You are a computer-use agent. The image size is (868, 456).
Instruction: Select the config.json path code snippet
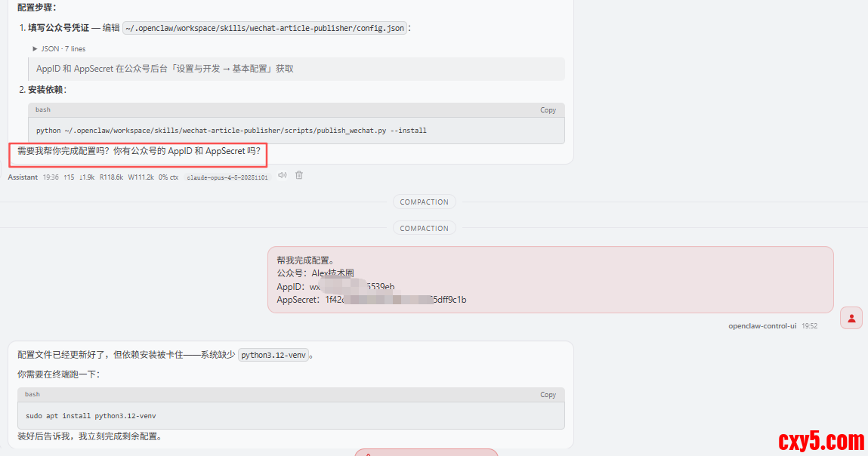click(264, 28)
